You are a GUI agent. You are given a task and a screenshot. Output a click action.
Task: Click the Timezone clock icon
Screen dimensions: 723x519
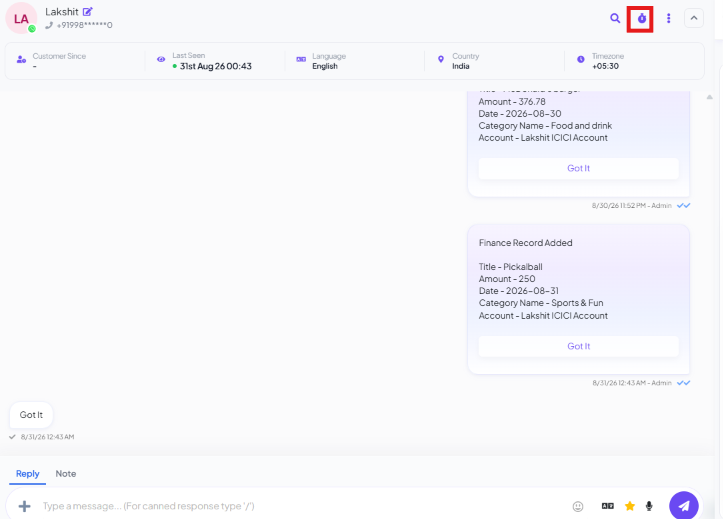click(581, 59)
